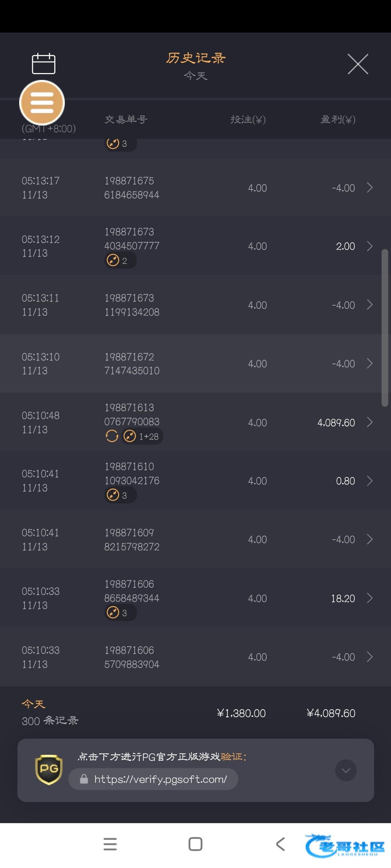Tap the multiplier badge on 2.00 record
Viewport: 391px width, 868px height.
(120, 260)
